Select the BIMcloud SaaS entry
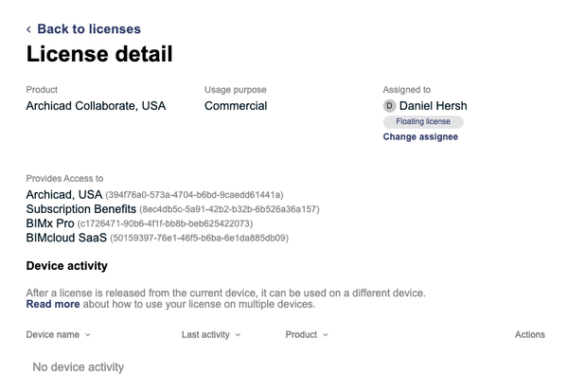The width and height of the screenshot is (568, 392). pos(66,238)
